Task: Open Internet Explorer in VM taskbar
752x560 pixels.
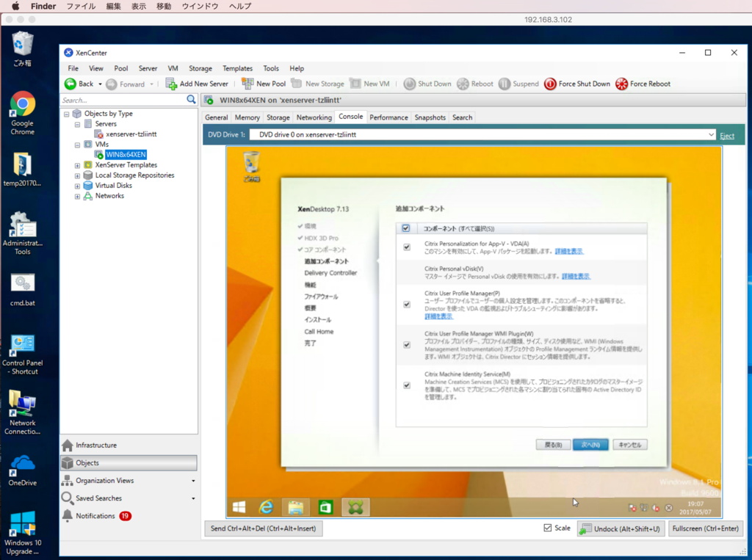Action: 266,507
